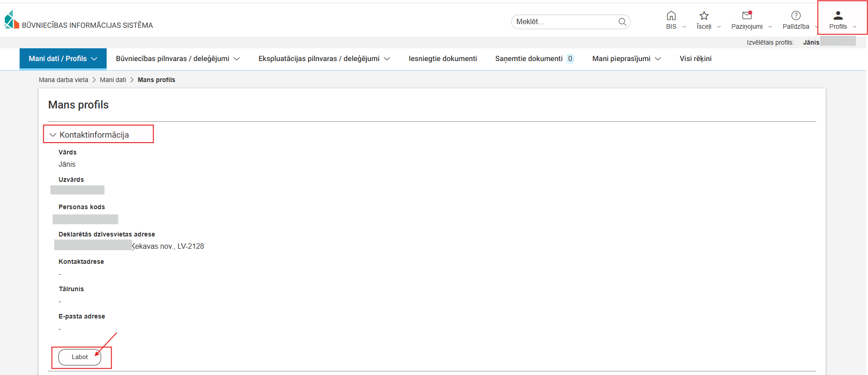The width and height of the screenshot is (868, 375).
Task: Expand Mani dati / Profils dropdown
Action: tap(63, 59)
